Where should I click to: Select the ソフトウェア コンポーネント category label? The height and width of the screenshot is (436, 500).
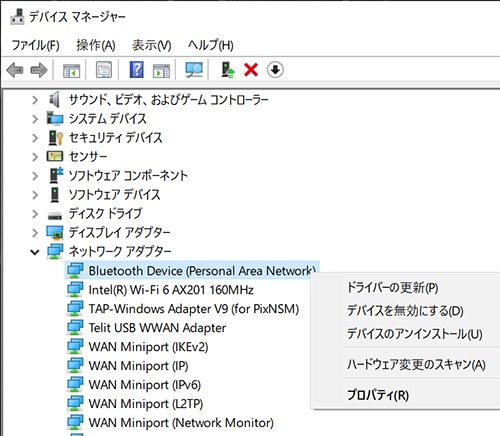tap(128, 175)
